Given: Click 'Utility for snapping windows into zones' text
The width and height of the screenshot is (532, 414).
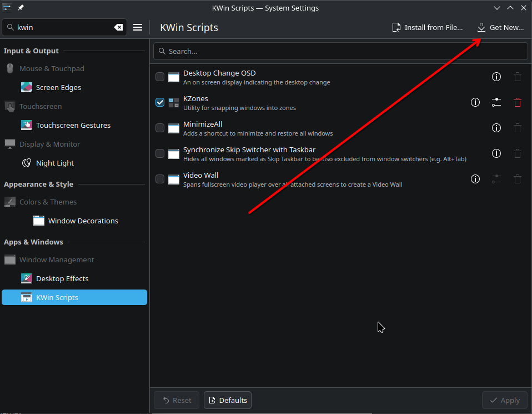Looking at the screenshot, I should (x=239, y=108).
